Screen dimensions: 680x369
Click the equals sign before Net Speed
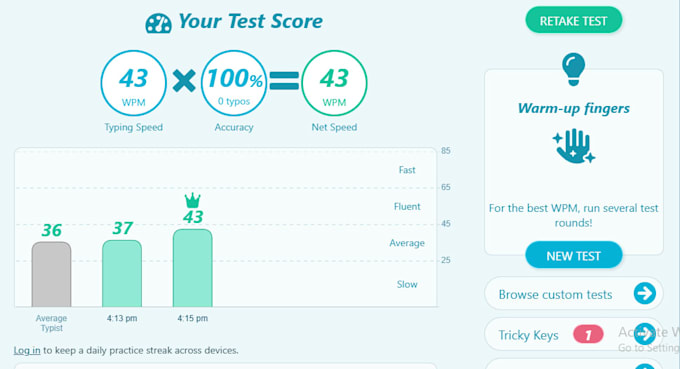(284, 81)
